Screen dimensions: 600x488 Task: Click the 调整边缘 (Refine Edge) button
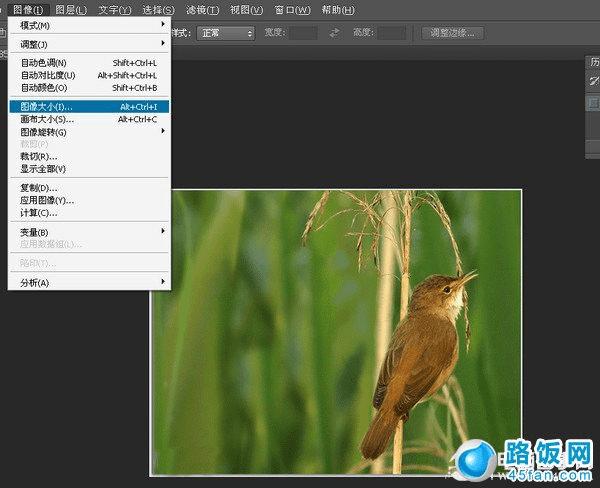point(452,33)
